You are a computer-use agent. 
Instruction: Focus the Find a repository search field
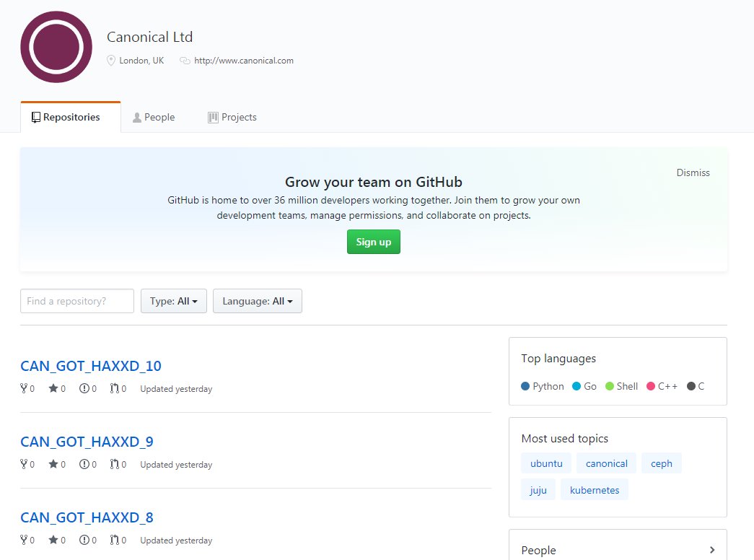(77, 301)
